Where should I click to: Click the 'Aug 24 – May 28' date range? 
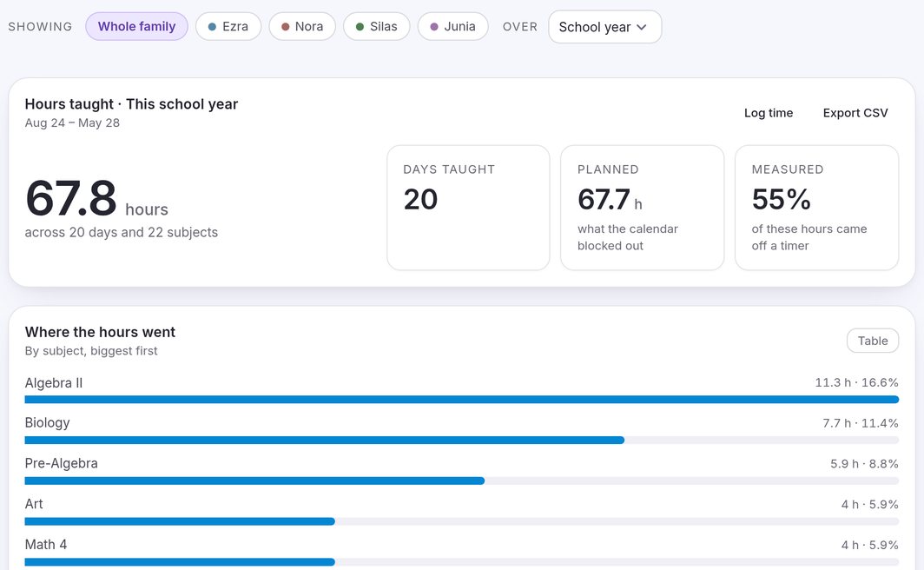(x=72, y=123)
